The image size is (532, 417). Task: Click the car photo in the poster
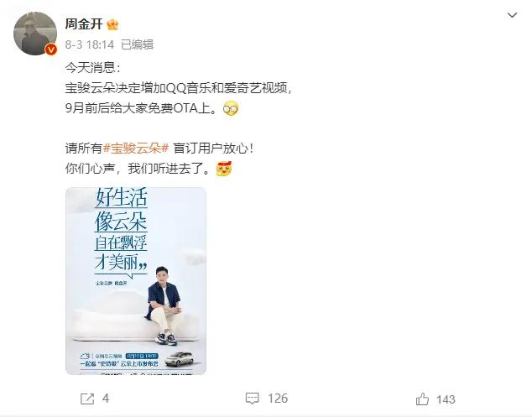click(x=179, y=358)
